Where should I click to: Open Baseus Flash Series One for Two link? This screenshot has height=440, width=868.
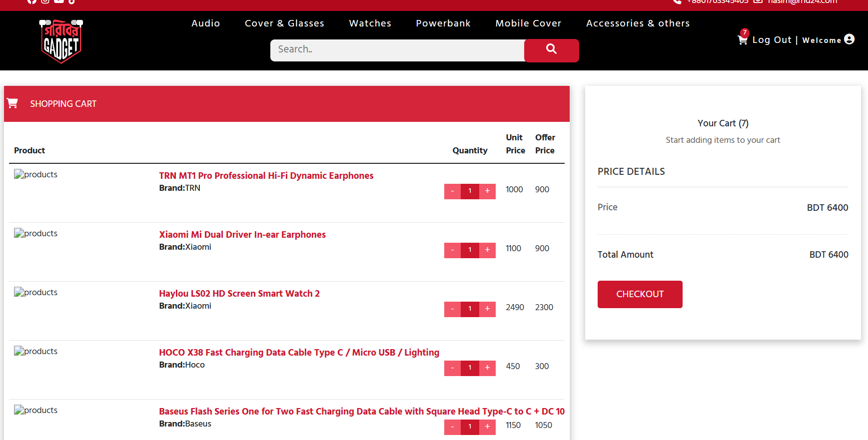(x=362, y=412)
